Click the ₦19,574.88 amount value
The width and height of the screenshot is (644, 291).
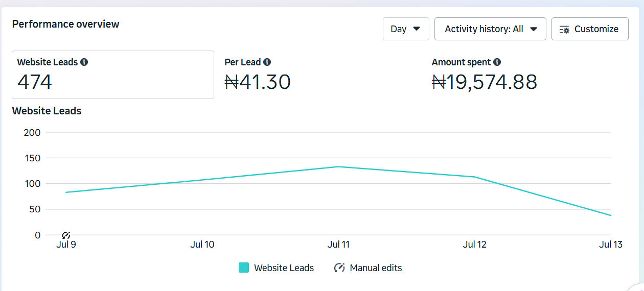(485, 82)
